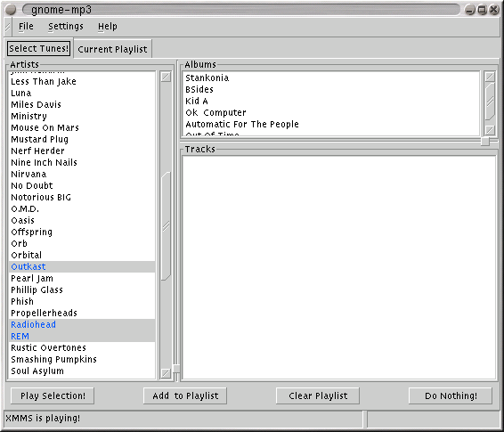The height and width of the screenshot is (432, 504).
Task: Click the menu bar drag handle
Action: click(8, 27)
